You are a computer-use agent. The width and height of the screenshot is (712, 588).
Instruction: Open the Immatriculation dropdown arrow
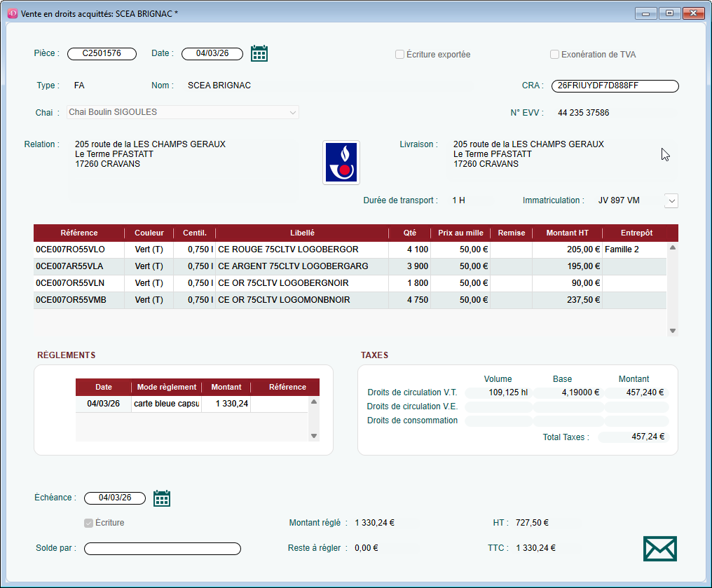click(671, 200)
